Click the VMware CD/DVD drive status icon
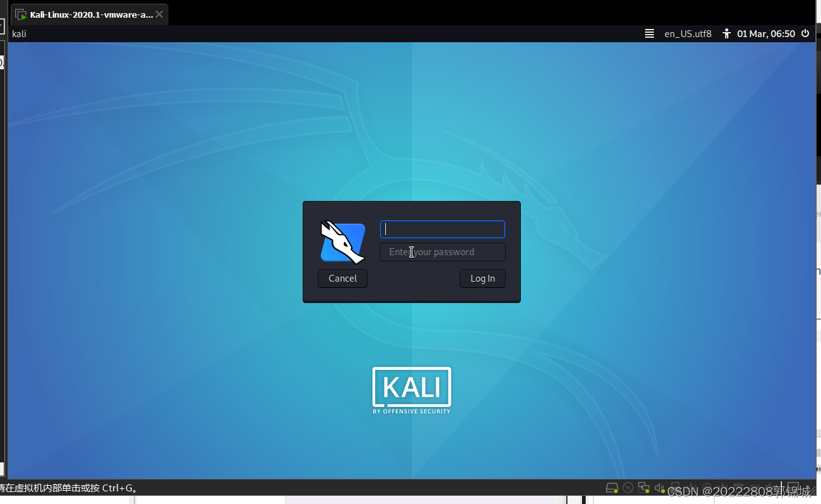 [x=628, y=488]
